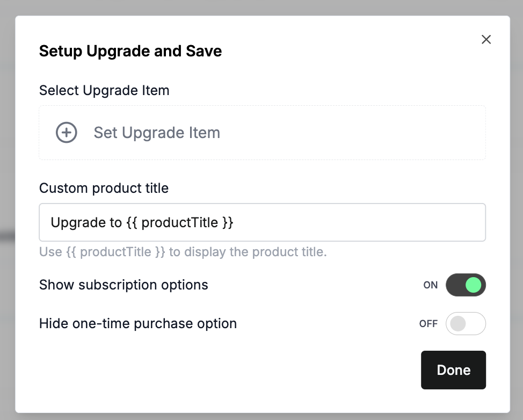Select the Set Upgrade Item text
The height and width of the screenshot is (420, 523).
coord(157,133)
